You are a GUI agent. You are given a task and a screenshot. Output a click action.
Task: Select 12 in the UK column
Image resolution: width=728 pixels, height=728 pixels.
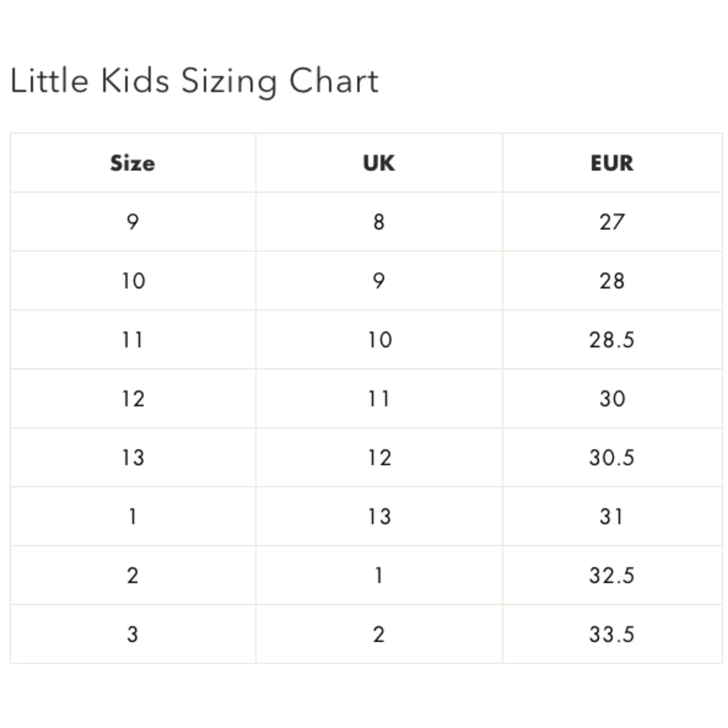pyautogui.click(x=379, y=458)
